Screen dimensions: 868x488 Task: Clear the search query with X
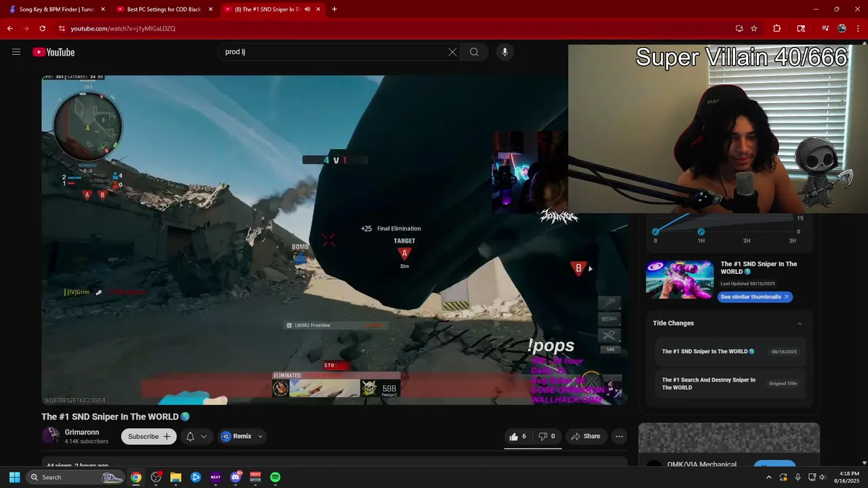(x=452, y=52)
